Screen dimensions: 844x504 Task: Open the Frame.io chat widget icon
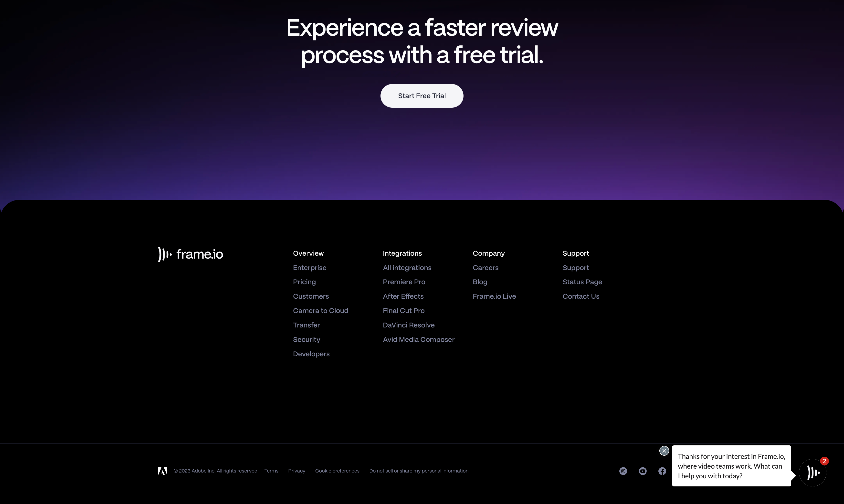(x=813, y=472)
